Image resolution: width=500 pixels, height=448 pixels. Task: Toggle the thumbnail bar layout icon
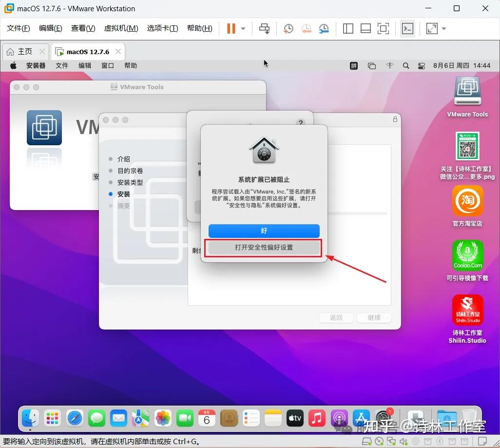(x=365, y=28)
